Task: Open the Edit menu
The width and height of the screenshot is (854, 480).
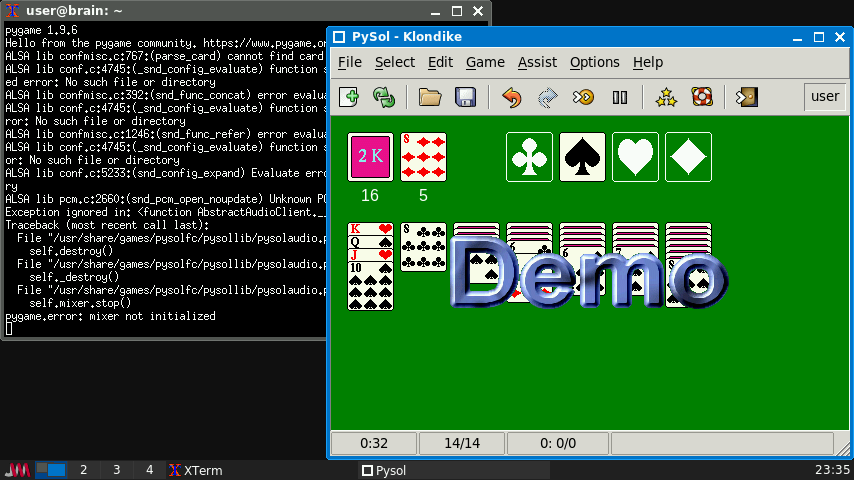Action: (440, 62)
